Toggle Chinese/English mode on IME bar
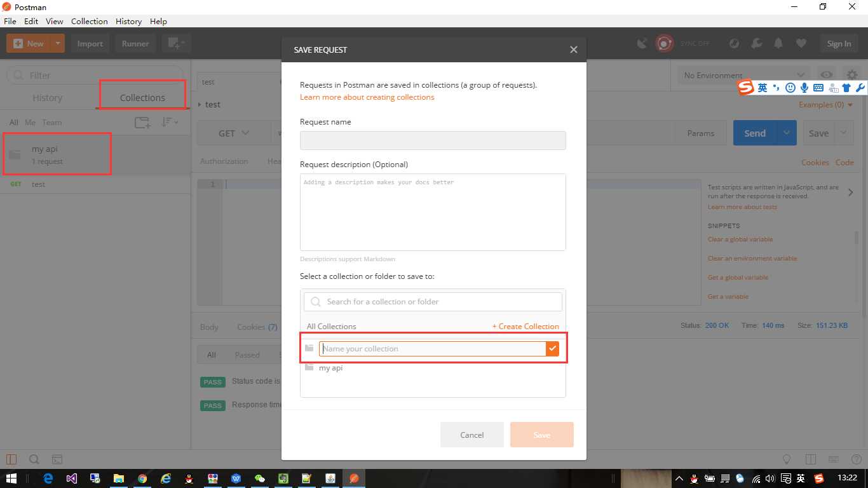 pos(763,88)
